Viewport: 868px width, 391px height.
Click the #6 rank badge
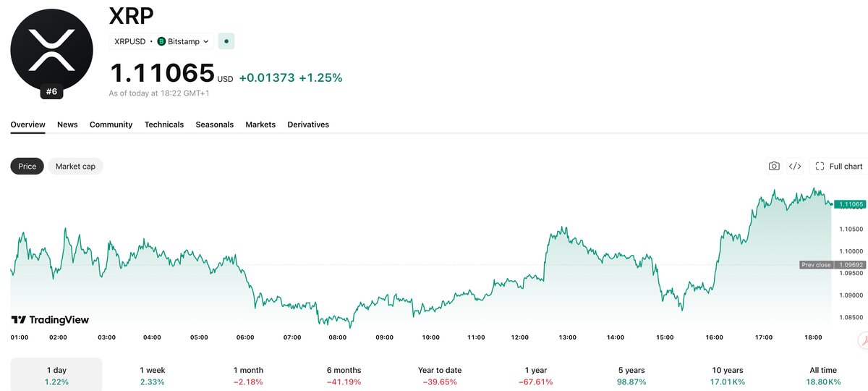click(51, 91)
